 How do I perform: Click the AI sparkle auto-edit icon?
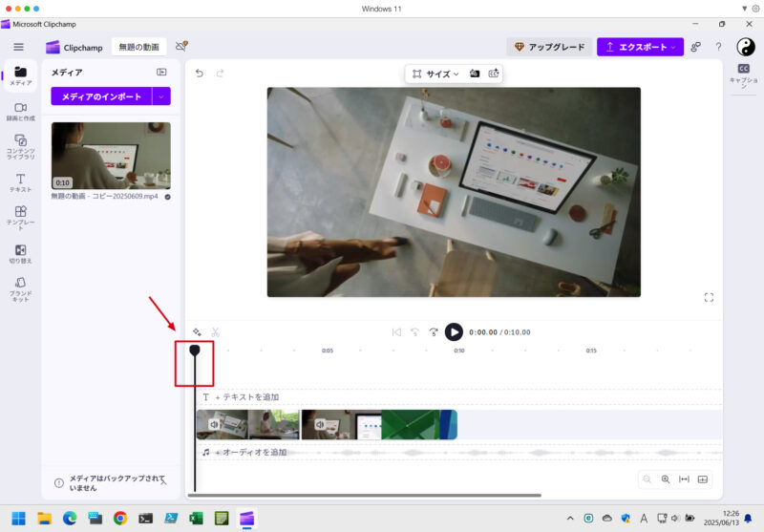click(x=197, y=332)
